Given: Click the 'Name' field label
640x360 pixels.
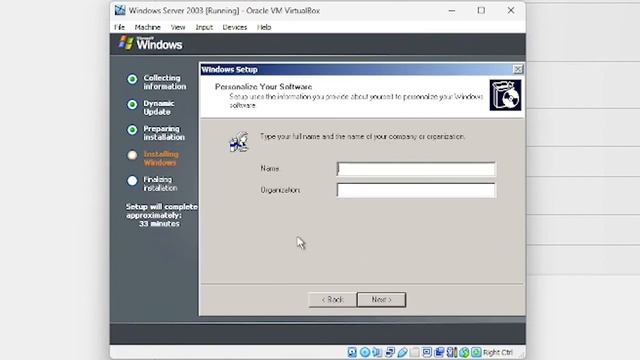Looking at the screenshot, I should pyautogui.click(x=270, y=169).
